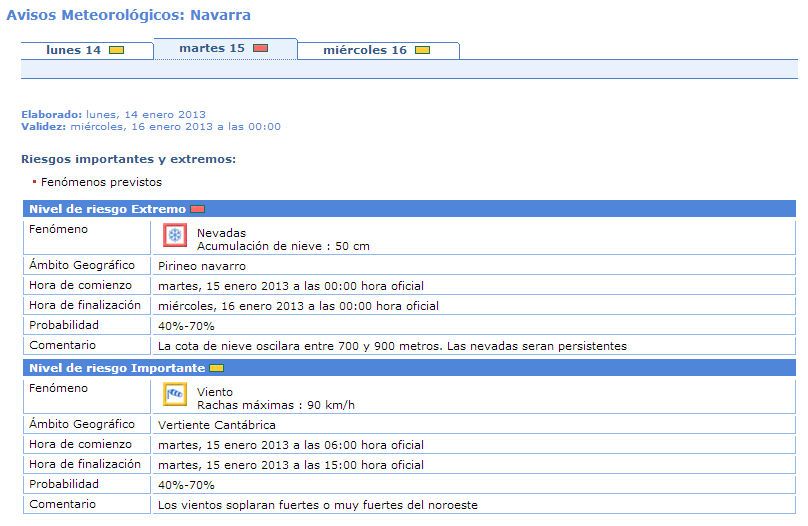Click the Nivel de riesgo Importante header
Screen dimensions: 808x526
pyautogui.click(x=409, y=368)
